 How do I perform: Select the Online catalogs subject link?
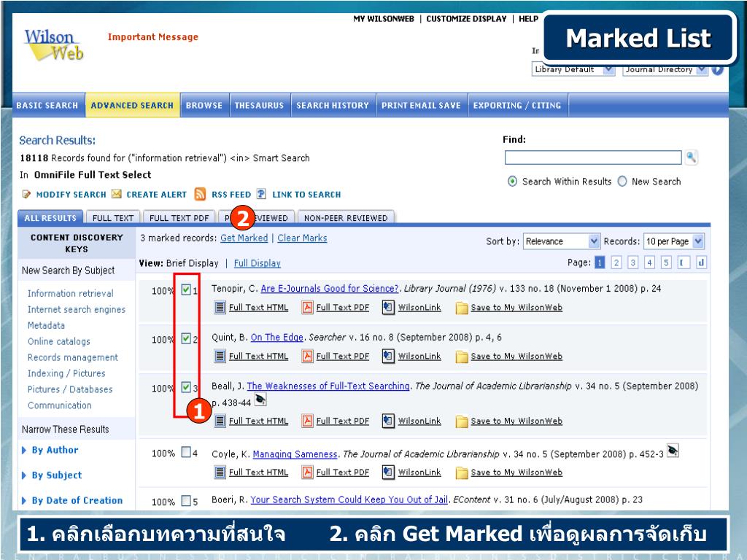point(58,341)
